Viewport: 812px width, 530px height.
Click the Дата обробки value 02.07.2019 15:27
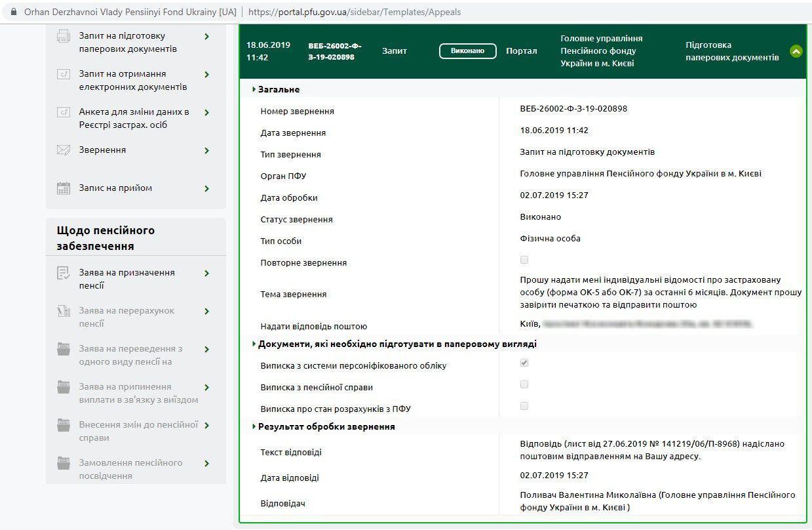coord(554,195)
